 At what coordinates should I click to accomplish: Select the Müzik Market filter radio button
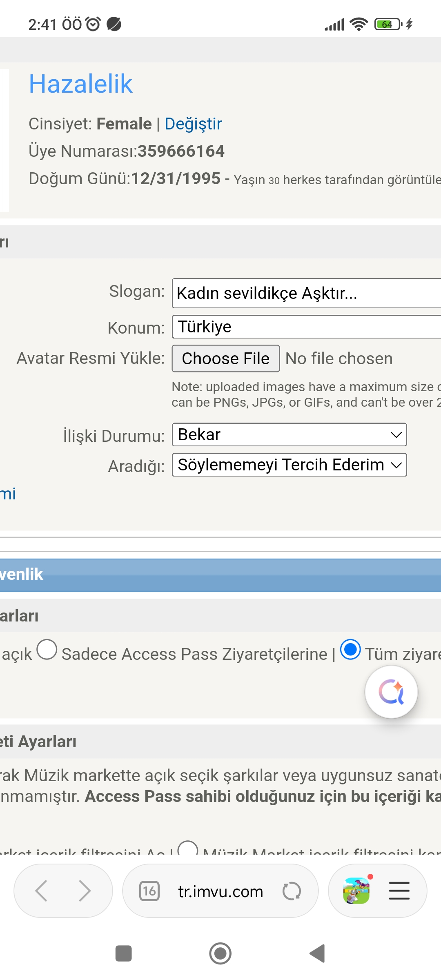(x=188, y=848)
